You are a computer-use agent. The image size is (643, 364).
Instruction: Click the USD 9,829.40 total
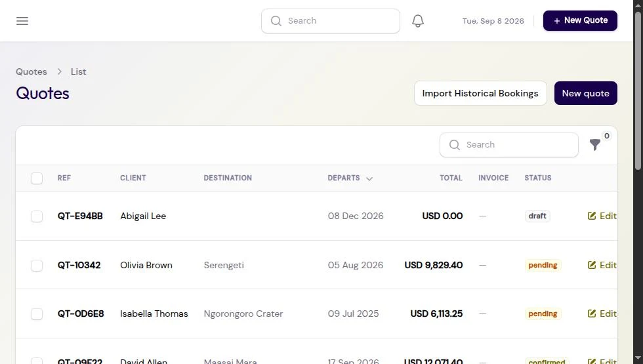[434, 265]
